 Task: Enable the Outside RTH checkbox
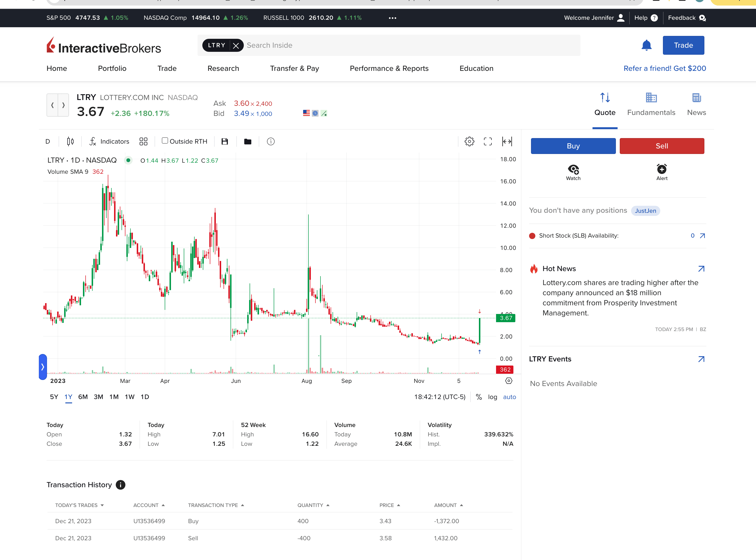[165, 141]
